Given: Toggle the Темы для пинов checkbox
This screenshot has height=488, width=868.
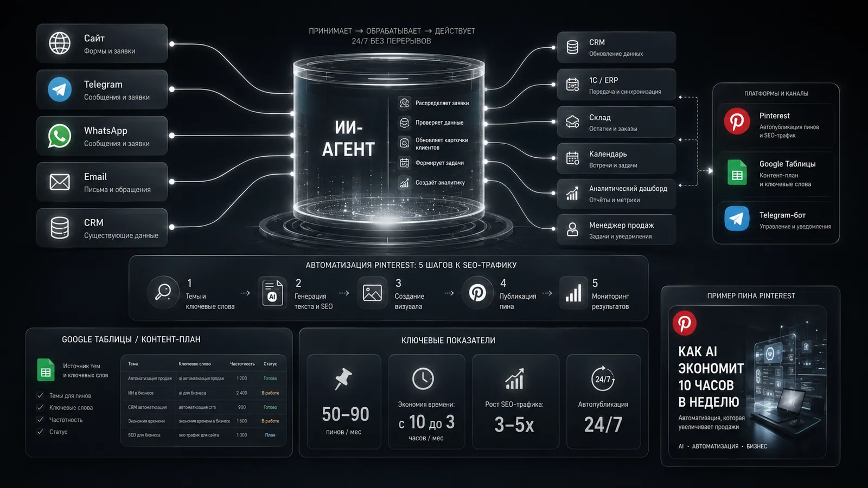Looking at the screenshot, I should pos(40,395).
